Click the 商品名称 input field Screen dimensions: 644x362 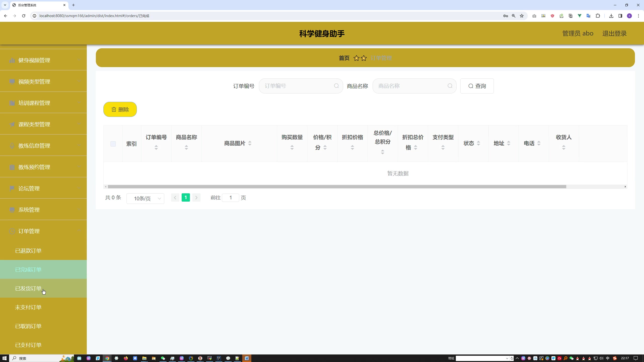(414, 86)
